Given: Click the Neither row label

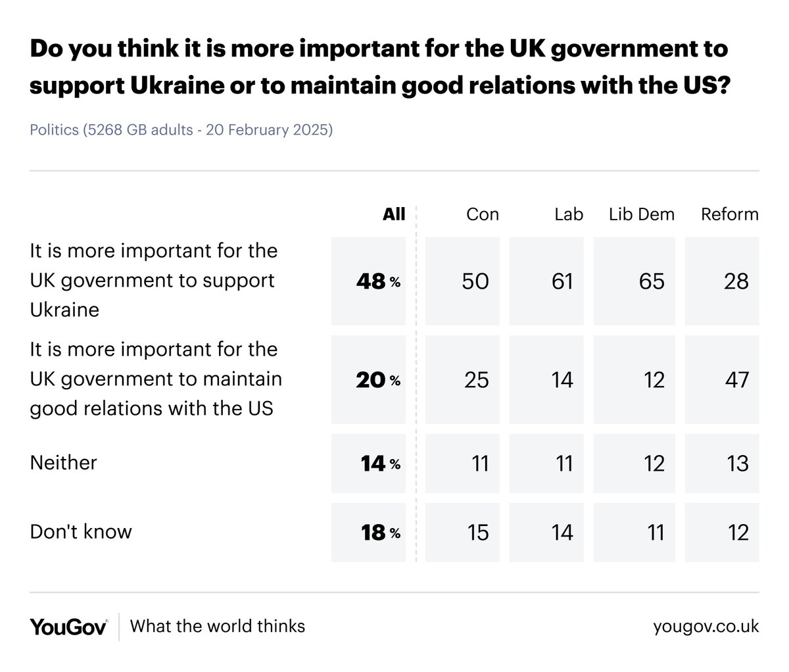Looking at the screenshot, I should click(64, 463).
